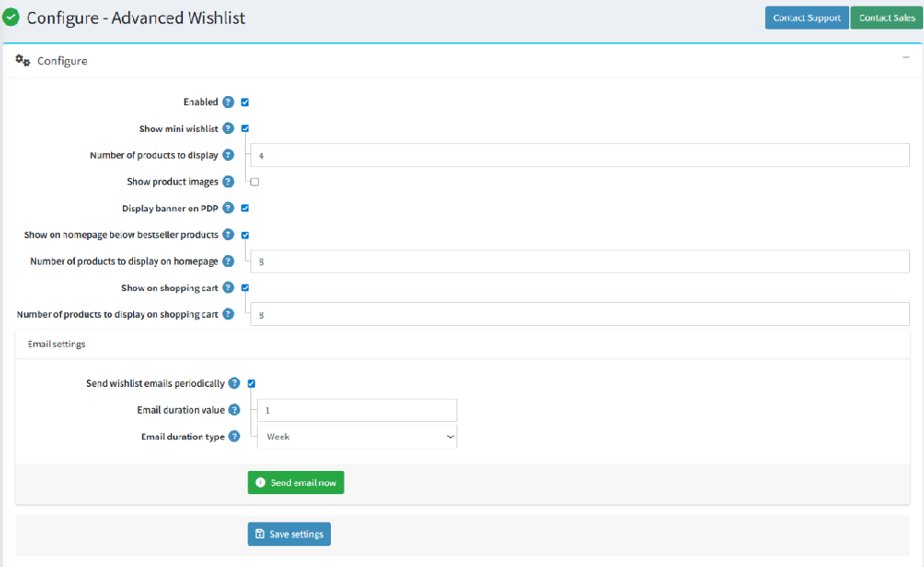Click the Email duration type help icon
Screen dimensions: 924x567
coord(235,436)
